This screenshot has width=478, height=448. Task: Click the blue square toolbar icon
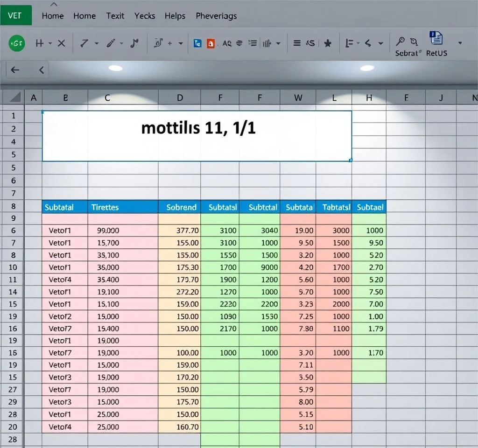pos(197,43)
